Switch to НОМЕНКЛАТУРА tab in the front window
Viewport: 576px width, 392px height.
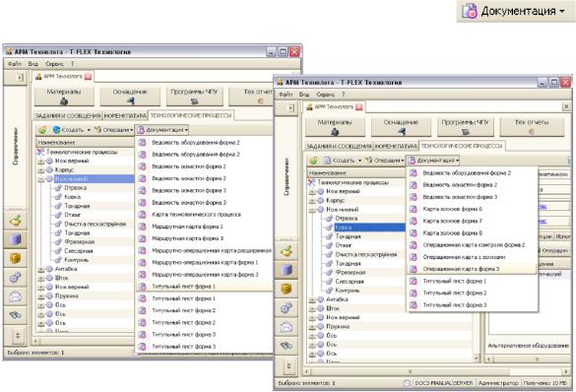[396, 146]
